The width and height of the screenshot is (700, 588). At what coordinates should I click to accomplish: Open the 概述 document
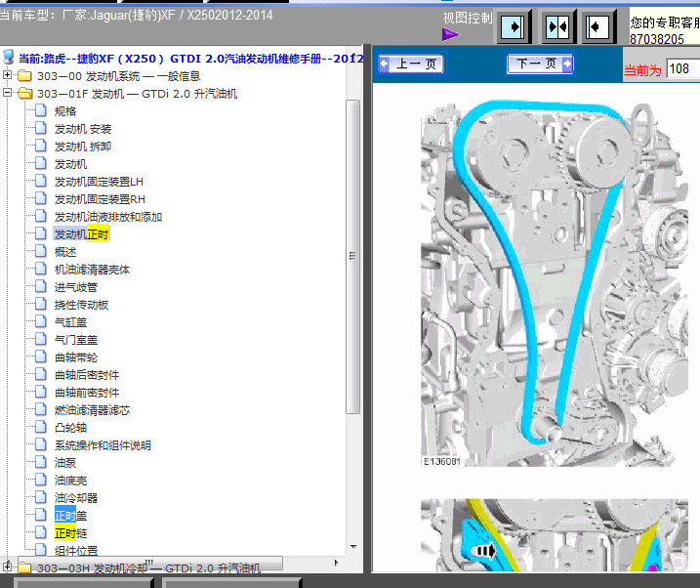click(x=65, y=252)
